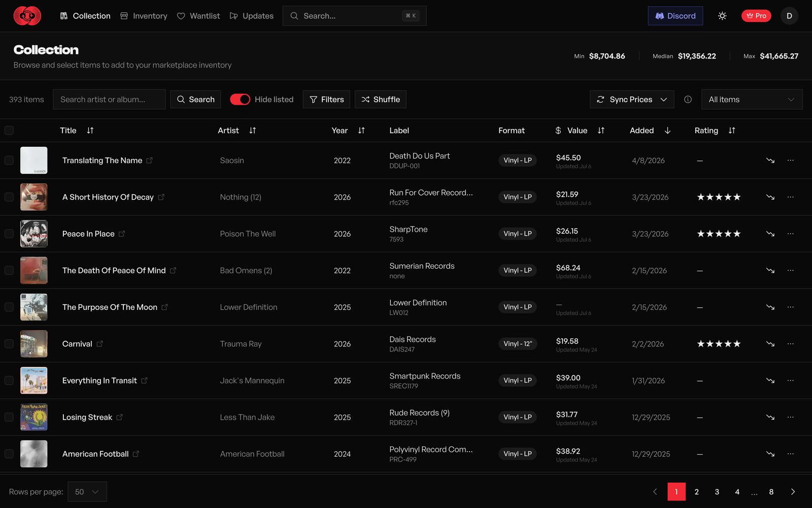
Task: Open external link icon for Translating The Name
Action: [149, 161]
